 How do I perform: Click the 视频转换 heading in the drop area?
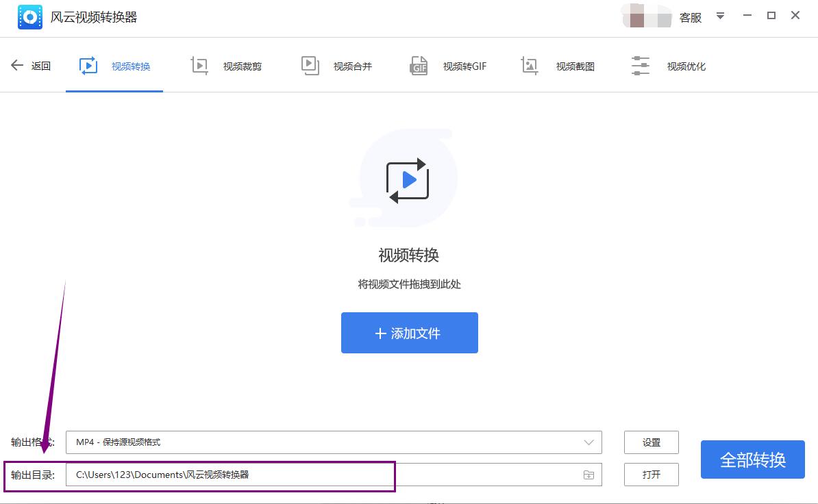409,255
